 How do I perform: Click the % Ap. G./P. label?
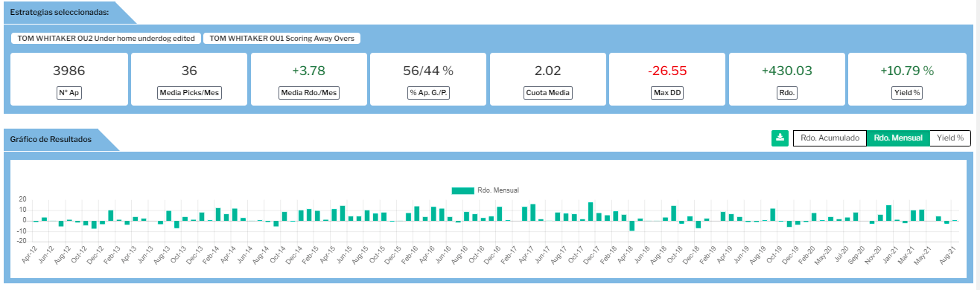[x=427, y=94]
